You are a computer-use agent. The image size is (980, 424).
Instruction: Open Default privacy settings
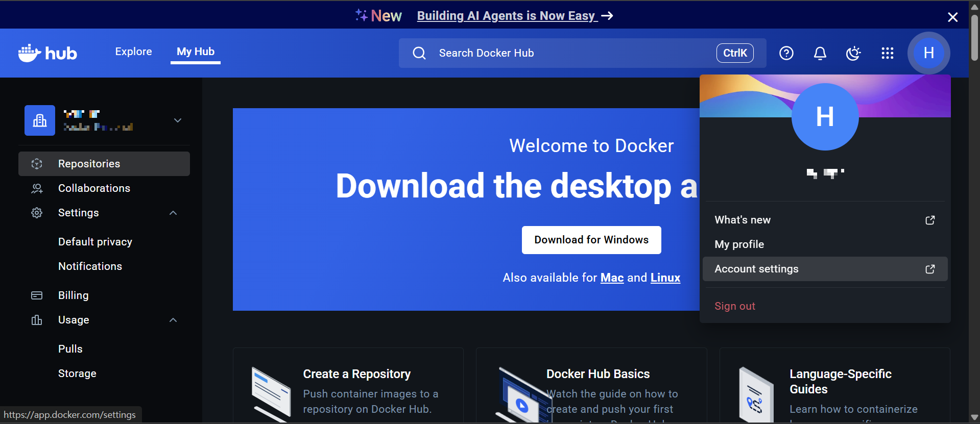coord(95,242)
